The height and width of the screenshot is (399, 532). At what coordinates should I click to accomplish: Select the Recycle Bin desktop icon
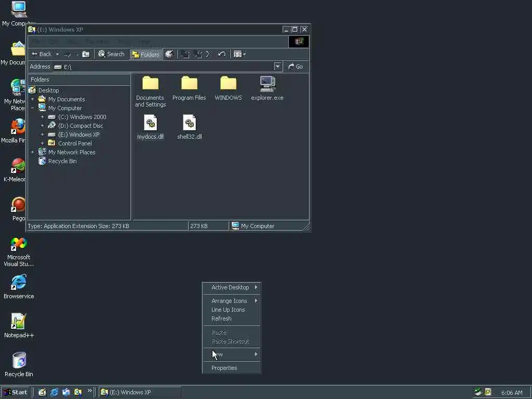(x=19, y=365)
